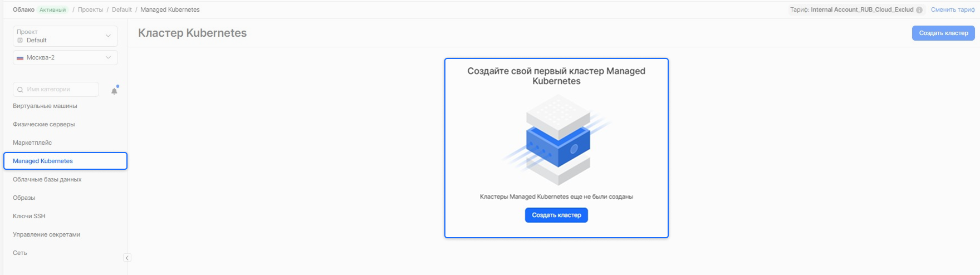Click the tariff info icon

pos(919,10)
